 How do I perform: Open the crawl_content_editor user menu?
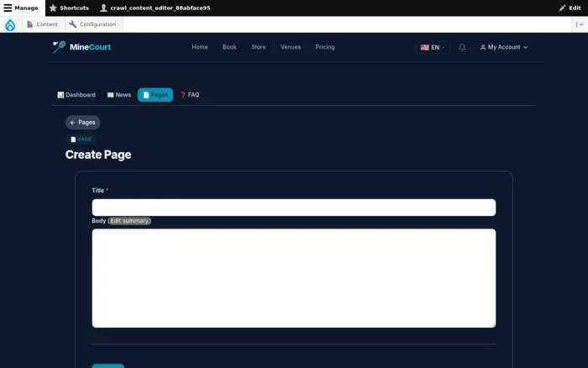click(155, 8)
